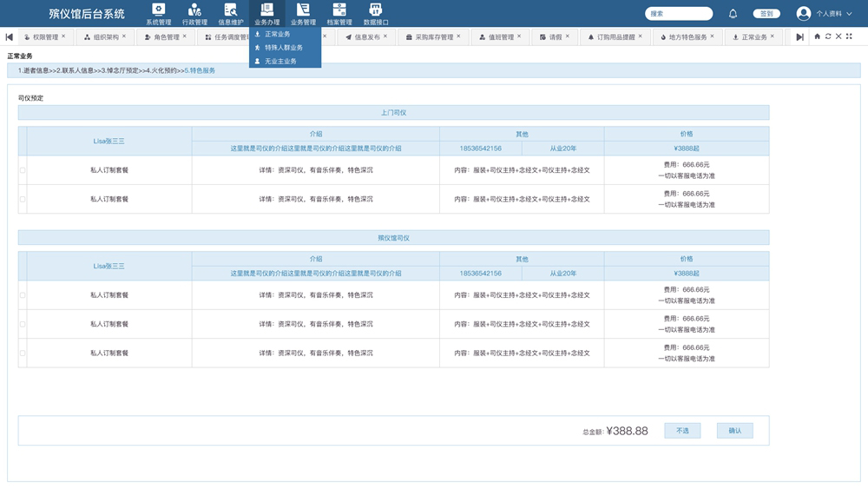Click the refresh icon in the tab bar

827,36
